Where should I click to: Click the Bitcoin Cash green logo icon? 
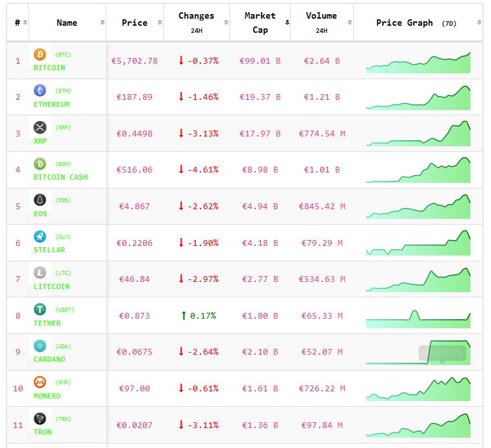tap(40, 163)
